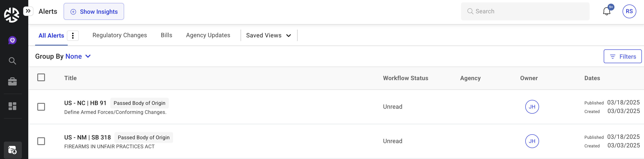The image size is (644, 159).
Task: Open the Filters panel
Action: click(622, 57)
